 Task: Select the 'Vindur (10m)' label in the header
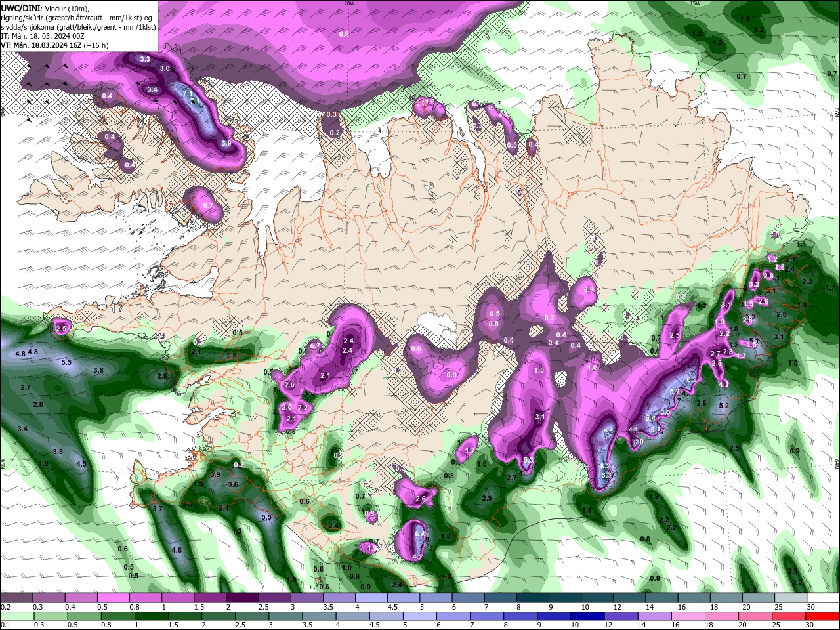[x=65, y=7]
